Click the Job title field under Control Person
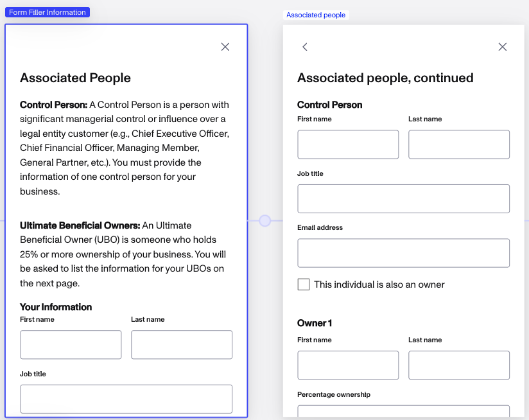Viewport: 529px width, 420px height. point(403,198)
